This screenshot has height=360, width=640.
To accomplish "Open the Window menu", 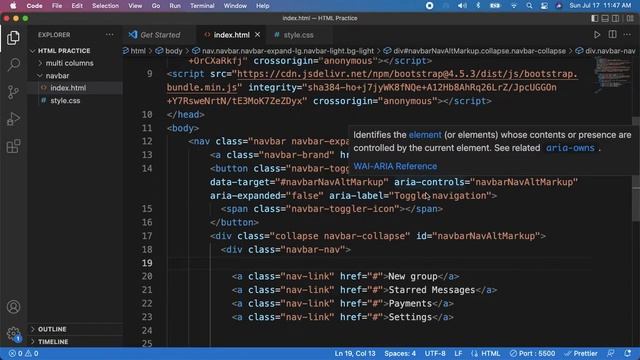I will (235, 6).
